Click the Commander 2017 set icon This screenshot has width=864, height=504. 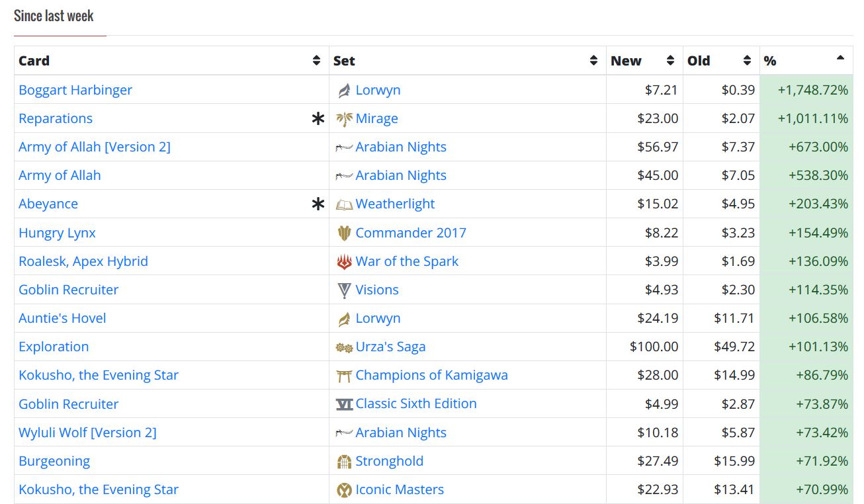(x=344, y=233)
